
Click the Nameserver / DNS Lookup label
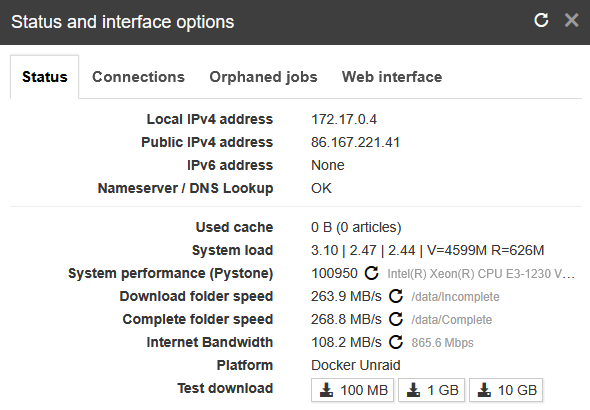[185, 188]
